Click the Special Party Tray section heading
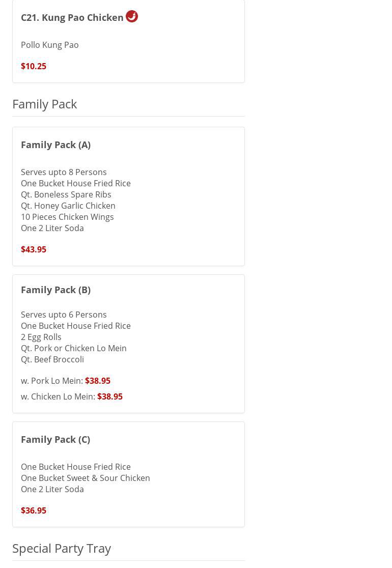Viewport: 392px width, 568px height. [62, 548]
